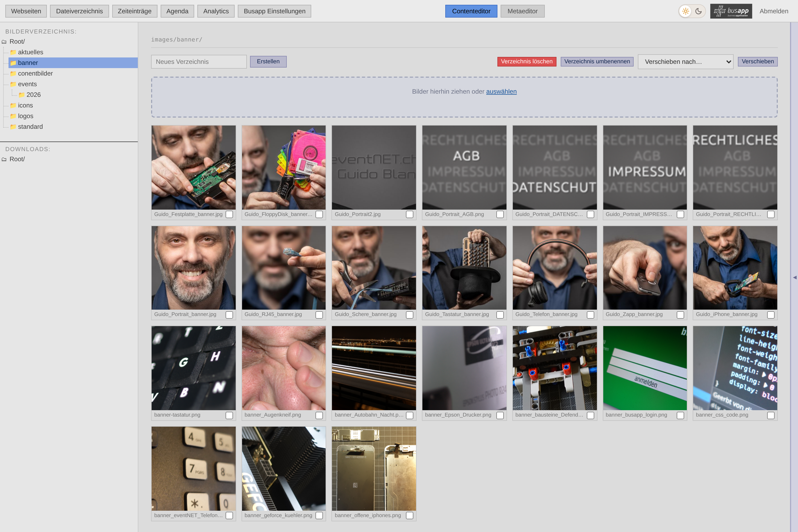Open Guido_FloppyDisk banner thumbnail
Screen dimensions: 798x532
click(x=284, y=168)
